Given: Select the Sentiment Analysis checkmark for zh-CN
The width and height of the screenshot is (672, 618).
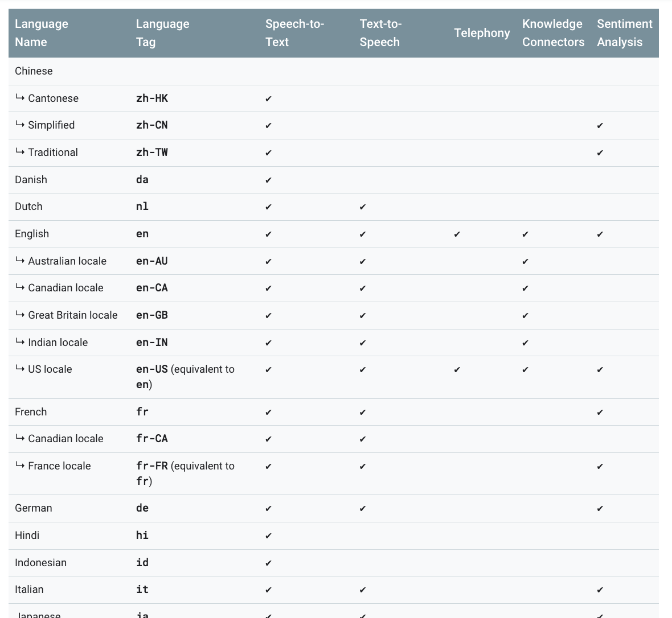Looking at the screenshot, I should [x=600, y=125].
